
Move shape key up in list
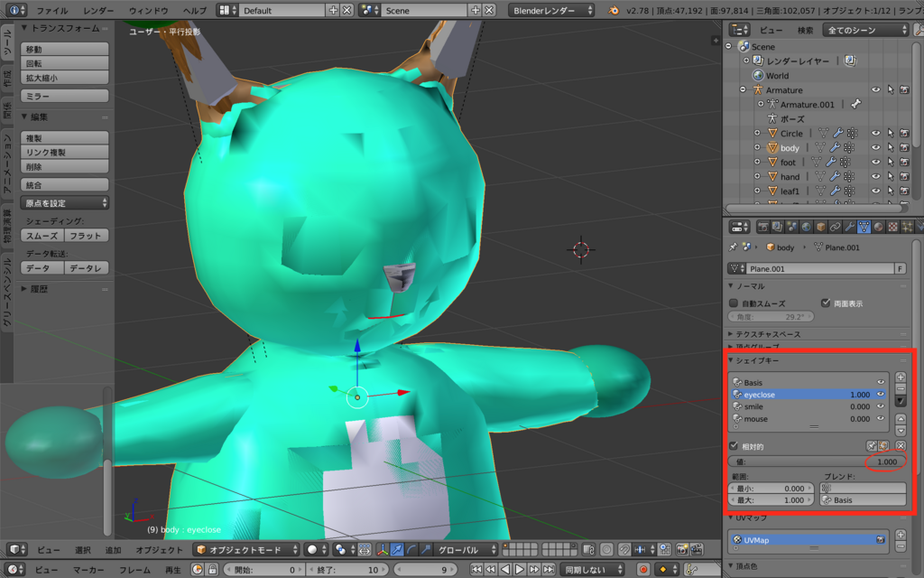(901, 419)
